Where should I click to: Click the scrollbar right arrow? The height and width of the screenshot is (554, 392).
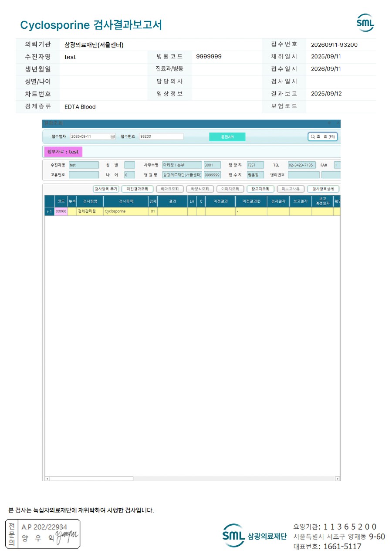[x=338, y=479]
